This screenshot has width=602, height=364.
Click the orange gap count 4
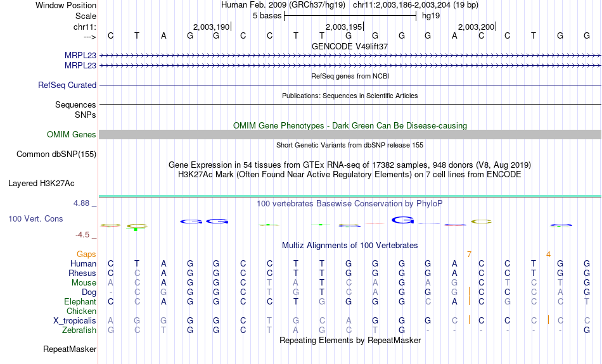pos(548,254)
